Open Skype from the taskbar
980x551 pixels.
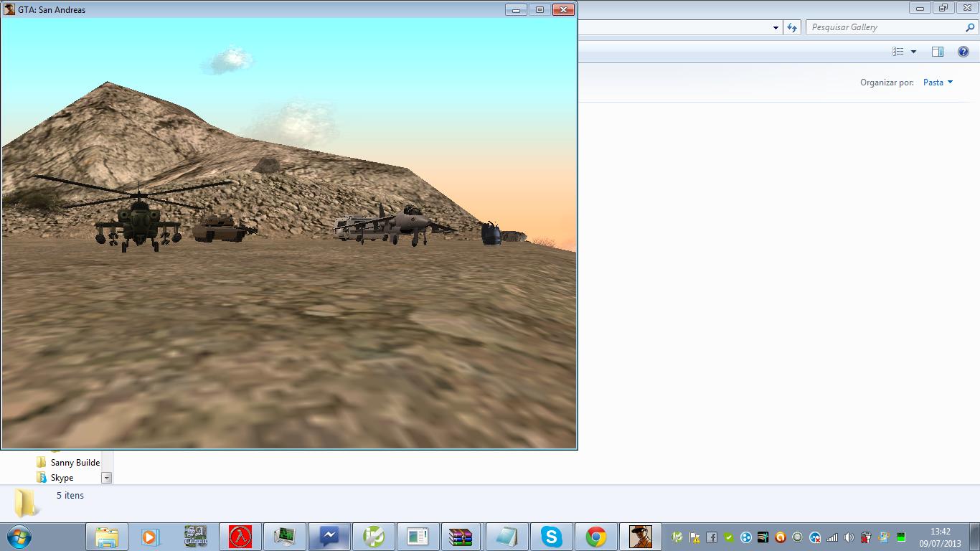pos(551,537)
